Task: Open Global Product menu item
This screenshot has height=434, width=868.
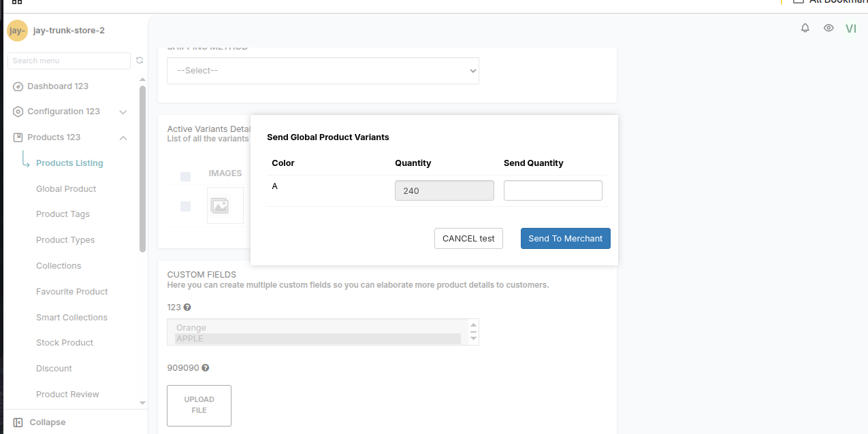Action: 66,189
